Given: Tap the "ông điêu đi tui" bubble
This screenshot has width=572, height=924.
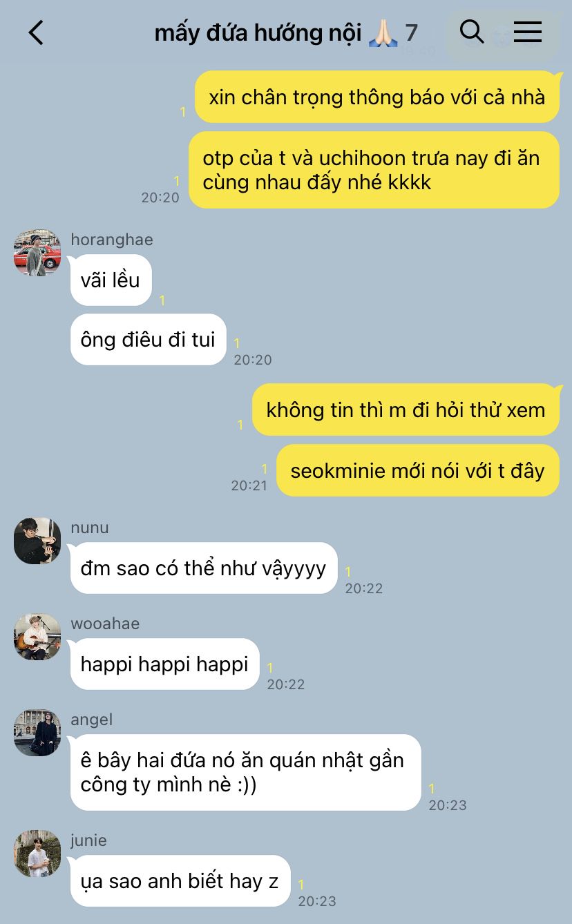Looking at the screenshot, I should click(148, 339).
